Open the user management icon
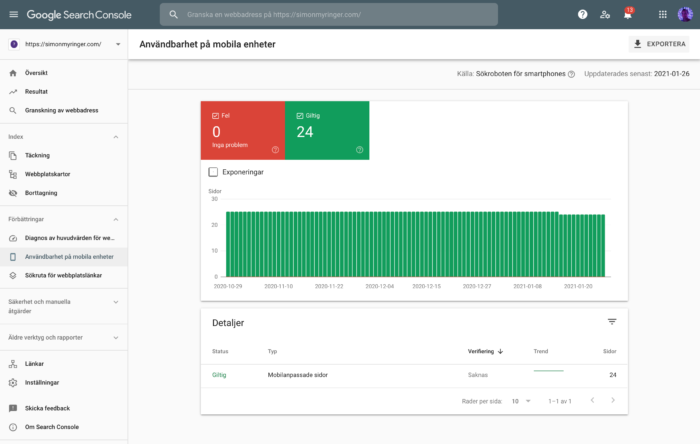The width and height of the screenshot is (700, 444). pyautogui.click(x=605, y=14)
